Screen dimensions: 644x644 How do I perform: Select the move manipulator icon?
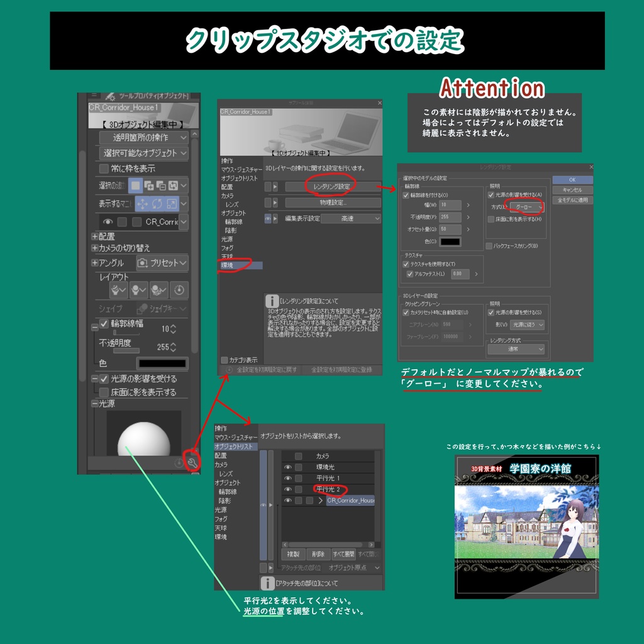[x=144, y=204]
